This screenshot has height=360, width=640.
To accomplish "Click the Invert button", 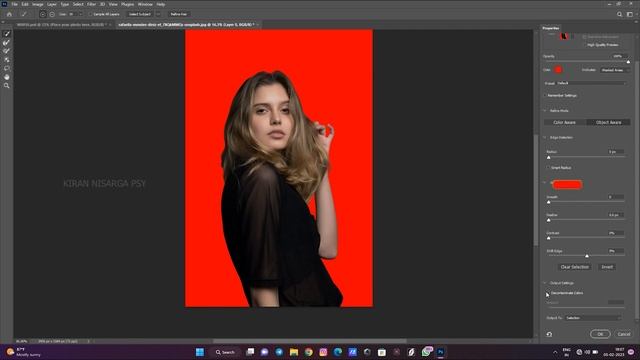I will (x=607, y=267).
